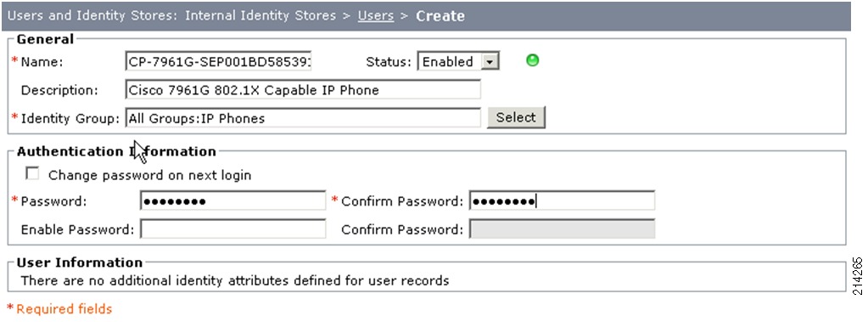Click the Enable Password input field
Screen dimensions: 868x322
(233, 229)
